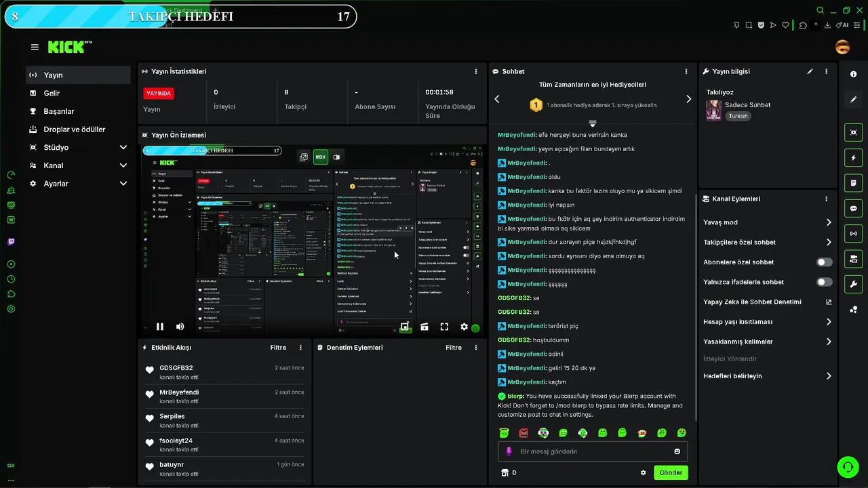Go to Gelir in the sidebar
The width and height of the screenshot is (868, 488).
pyautogui.click(x=78, y=93)
